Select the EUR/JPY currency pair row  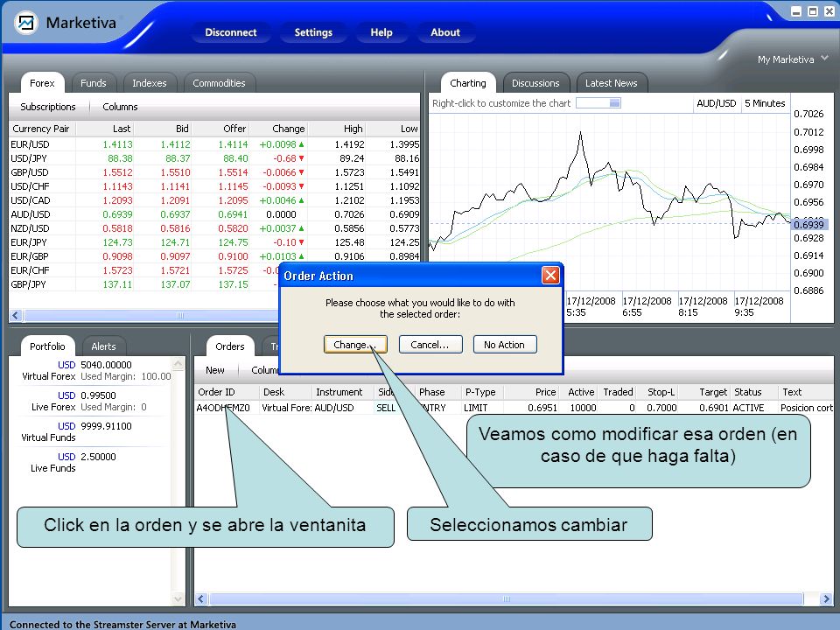214,241
